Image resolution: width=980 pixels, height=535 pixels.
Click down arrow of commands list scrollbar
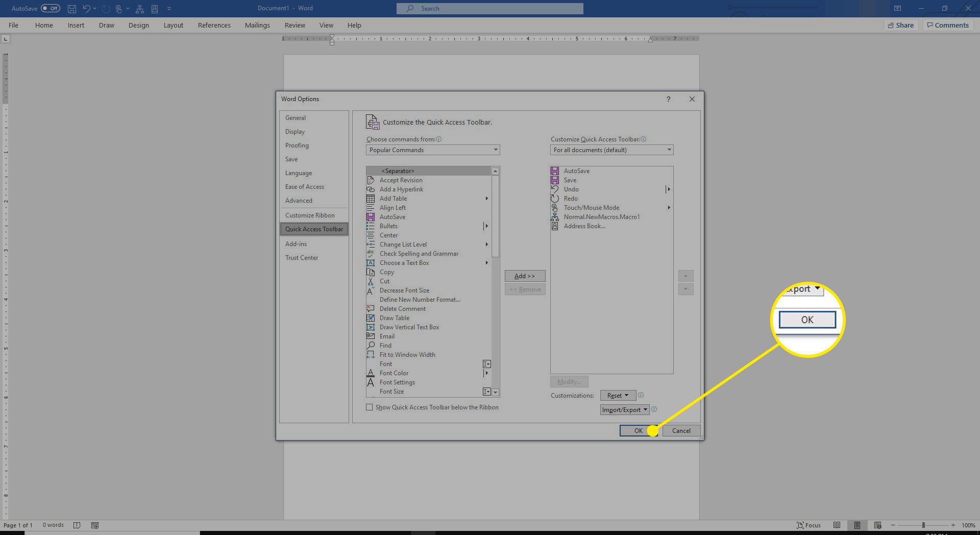[495, 393]
